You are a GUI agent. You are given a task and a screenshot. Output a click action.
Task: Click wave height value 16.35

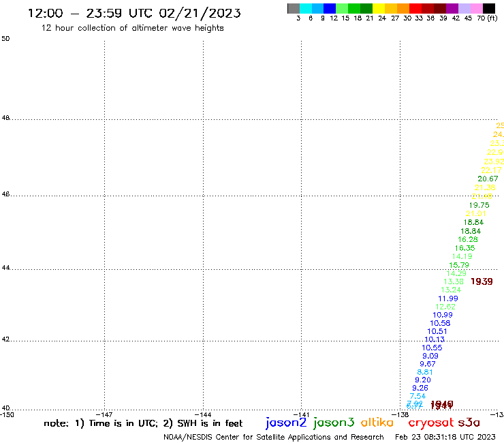pyautogui.click(x=464, y=248)
